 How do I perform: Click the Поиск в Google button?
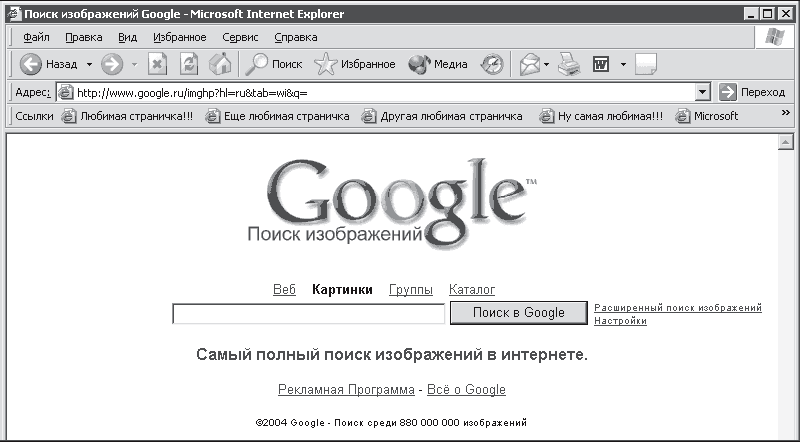point(519,312)
